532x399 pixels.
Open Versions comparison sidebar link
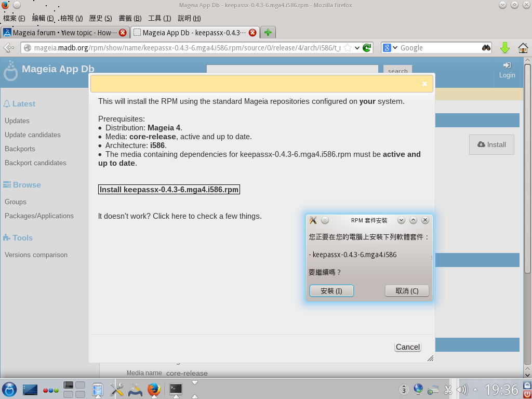(x=36, y=255)
